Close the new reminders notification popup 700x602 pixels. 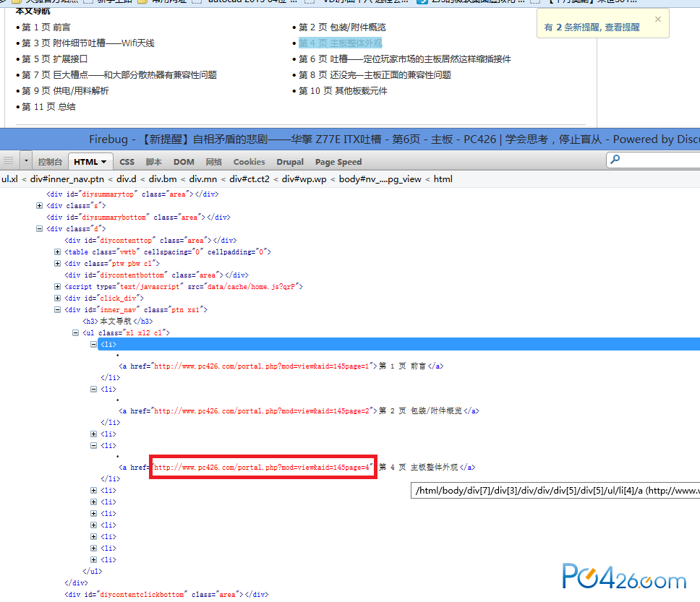tap(657, 20)
